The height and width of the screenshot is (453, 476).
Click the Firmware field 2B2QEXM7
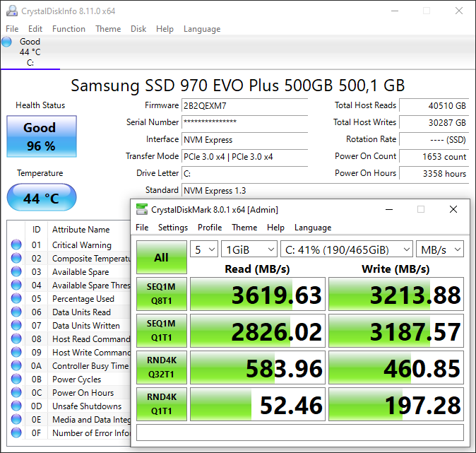coord(244,106)
